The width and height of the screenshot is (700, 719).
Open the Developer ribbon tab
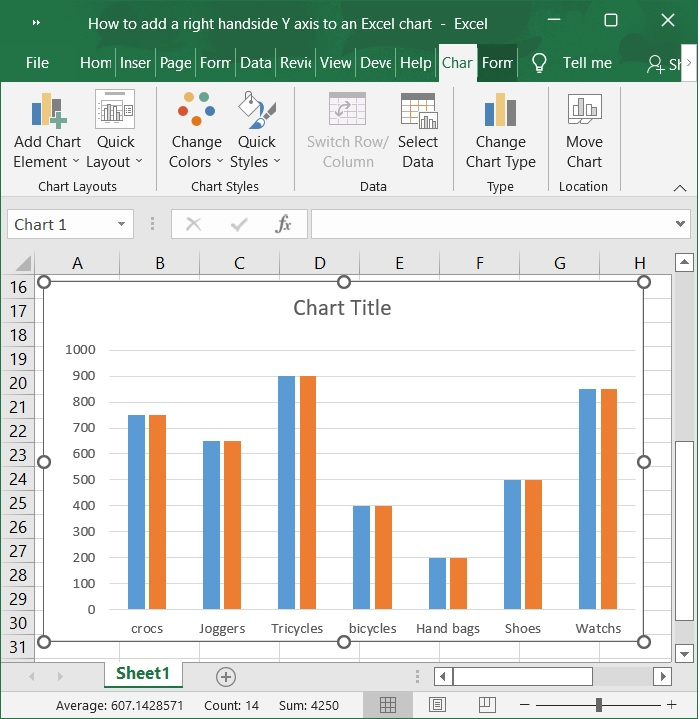(375, 63)
